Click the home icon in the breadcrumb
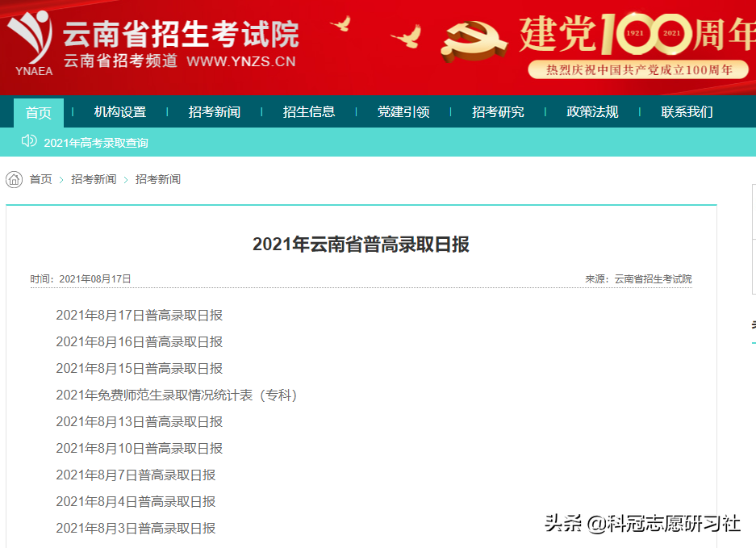Image resolution: width=756 pixels, height=548 pixels. [x=13, y=178]
